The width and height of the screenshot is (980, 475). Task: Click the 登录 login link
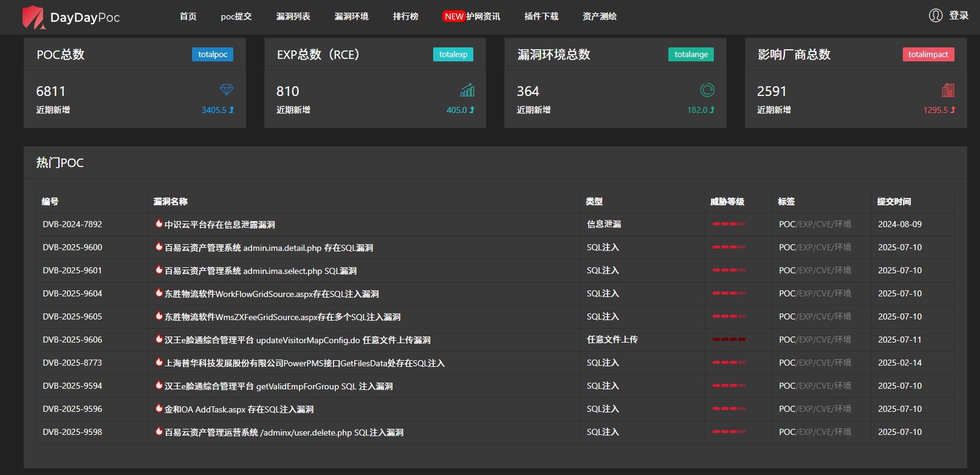pos(959,16)
